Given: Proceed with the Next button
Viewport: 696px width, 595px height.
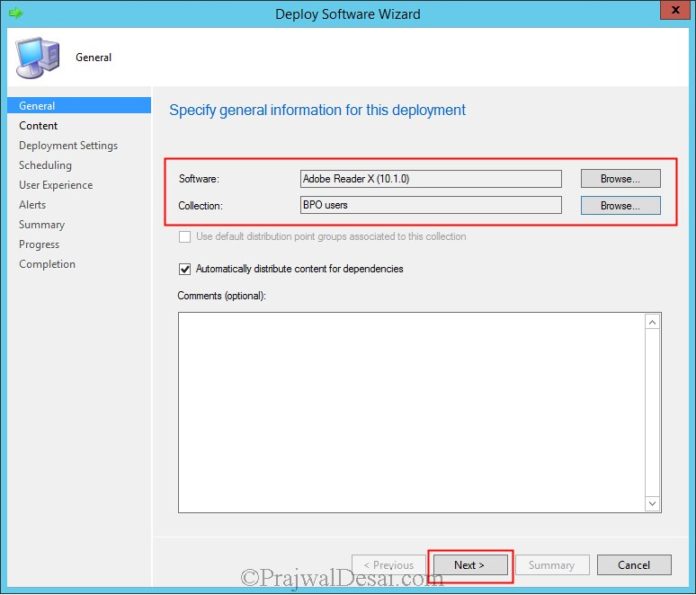Looking at the screenshot, I should [470, 565].
